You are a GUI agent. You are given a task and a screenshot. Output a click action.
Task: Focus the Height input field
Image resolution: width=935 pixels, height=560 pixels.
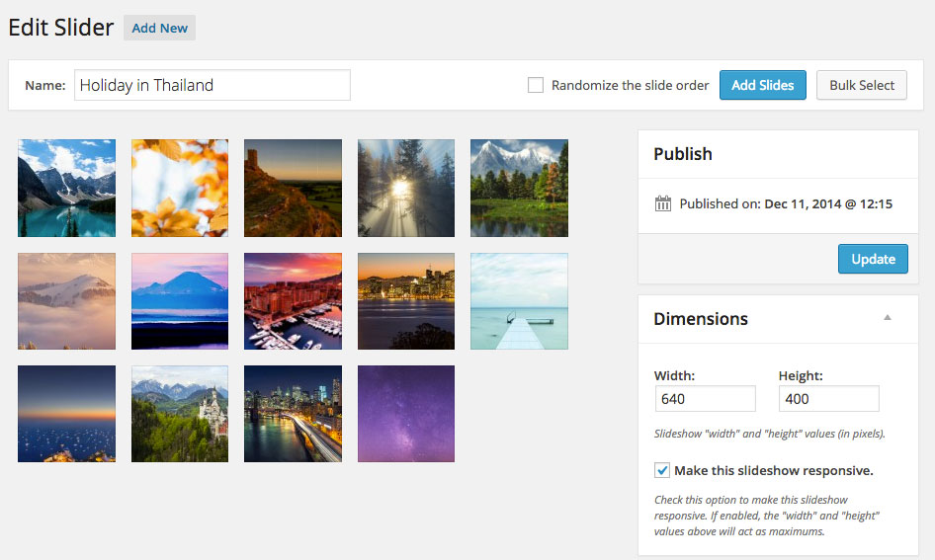[x=828, y=398]
